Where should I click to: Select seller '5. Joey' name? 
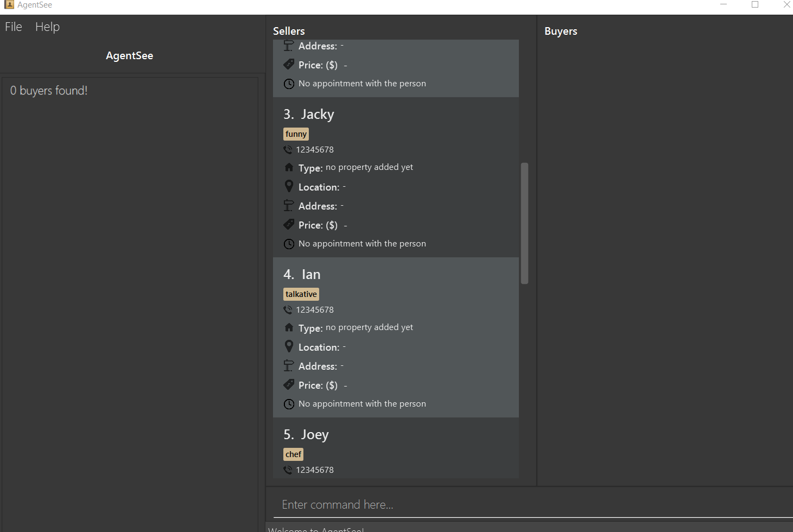pos(306,435)
